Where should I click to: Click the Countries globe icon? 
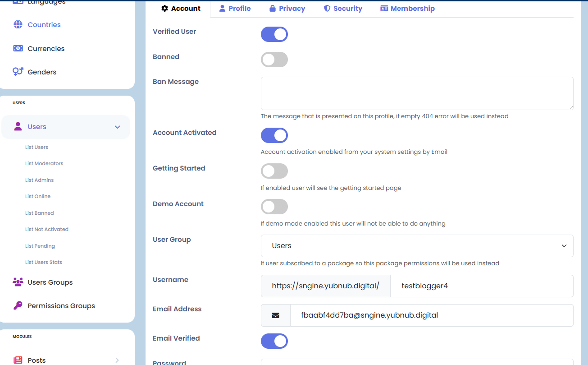click(18, 24)
